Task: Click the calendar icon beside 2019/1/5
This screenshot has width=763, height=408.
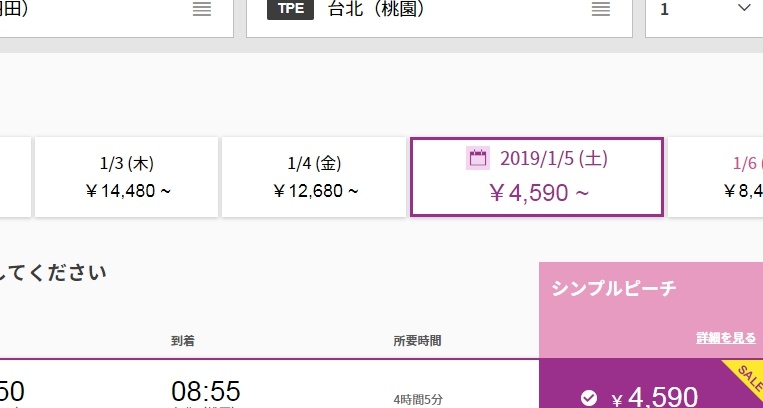Action: click(478, 158)
